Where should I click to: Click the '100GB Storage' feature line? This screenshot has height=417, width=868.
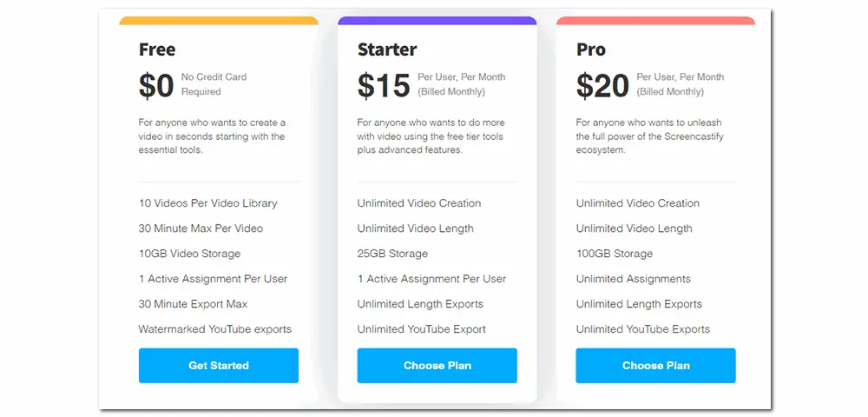[x=615, y=254]
